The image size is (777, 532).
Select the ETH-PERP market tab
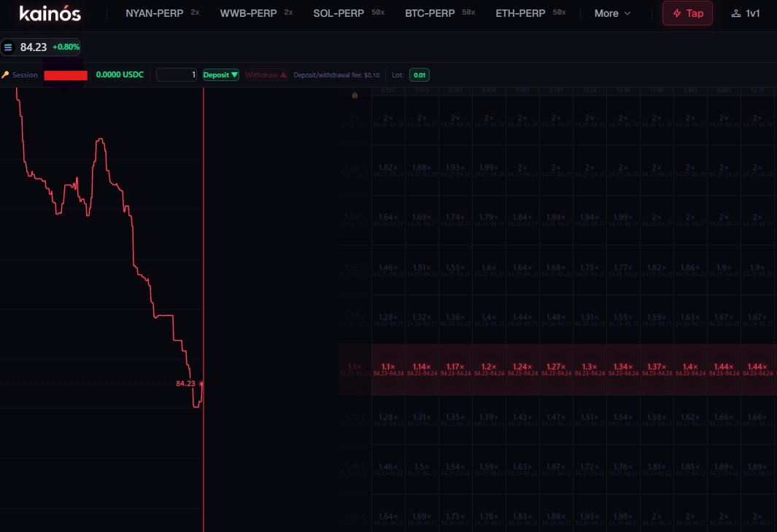click(530, 13)
